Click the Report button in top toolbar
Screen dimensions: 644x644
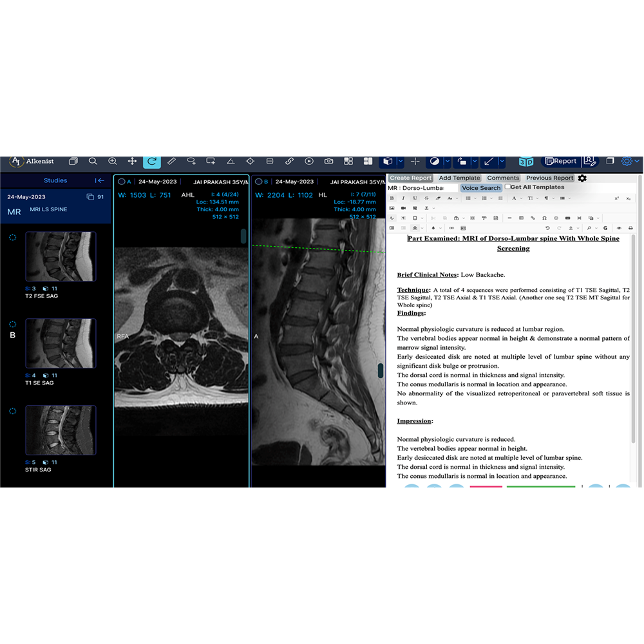click(560, 161)
